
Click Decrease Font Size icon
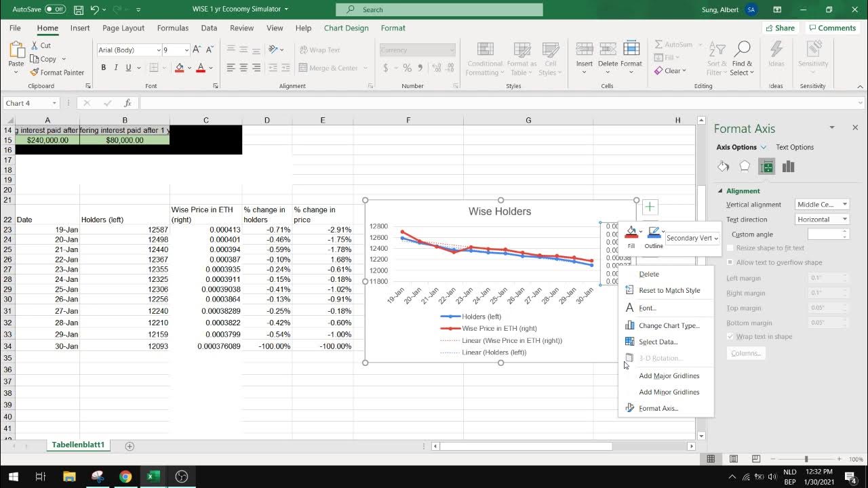[x=210, y=49]
